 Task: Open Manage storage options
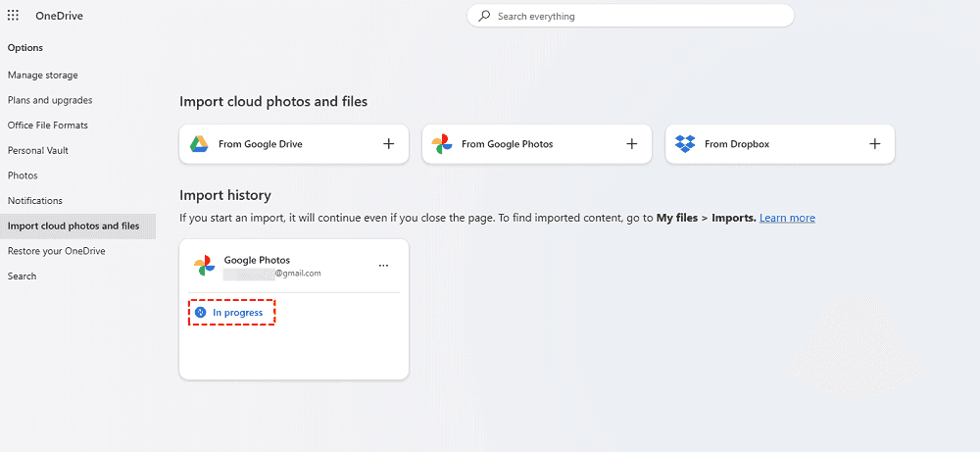[x=43, y=75]
